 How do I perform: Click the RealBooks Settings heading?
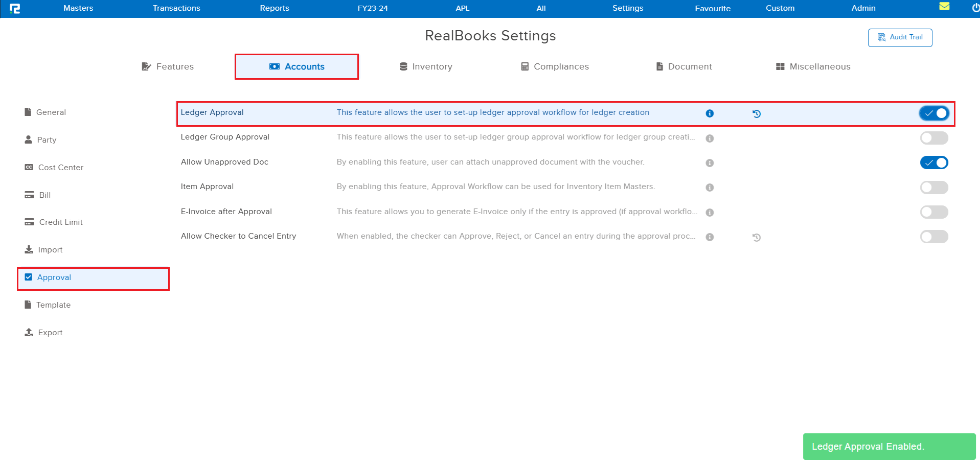click(490, 36)
